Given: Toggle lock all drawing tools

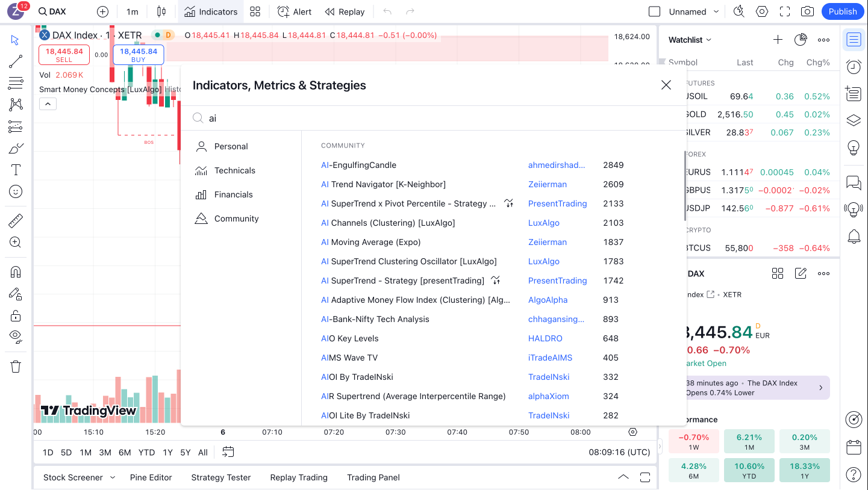Looking at the screenshot, I should coord(16,315).
